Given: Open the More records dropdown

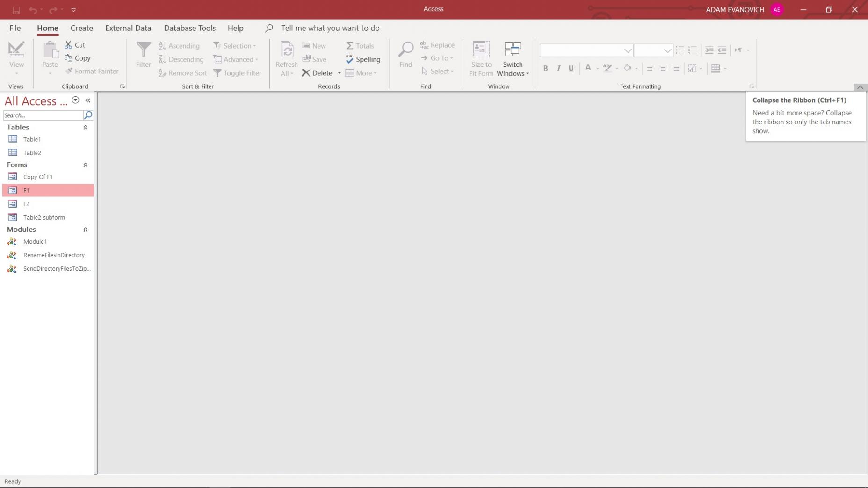Looking at the screenshot, I should [361, 73].
